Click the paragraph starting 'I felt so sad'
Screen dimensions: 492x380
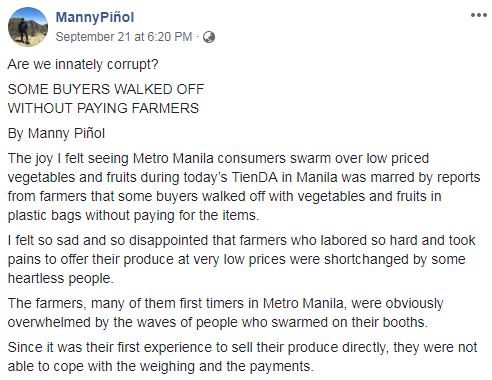click(242, 259)
